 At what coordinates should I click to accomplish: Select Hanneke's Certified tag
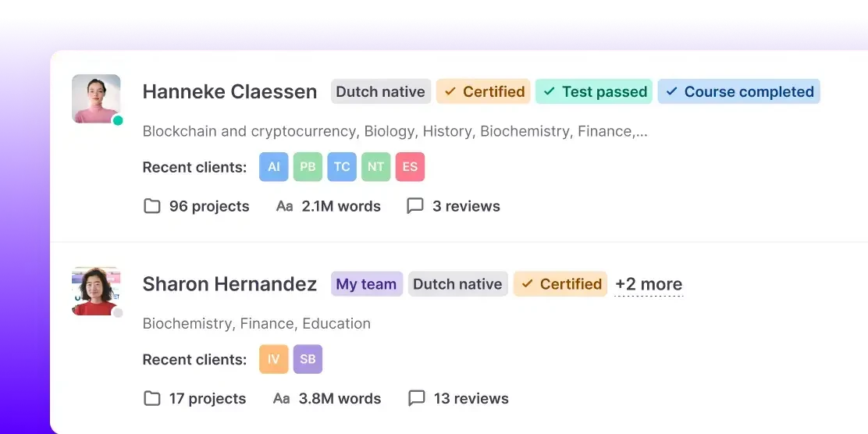click(x=483, y=91)
